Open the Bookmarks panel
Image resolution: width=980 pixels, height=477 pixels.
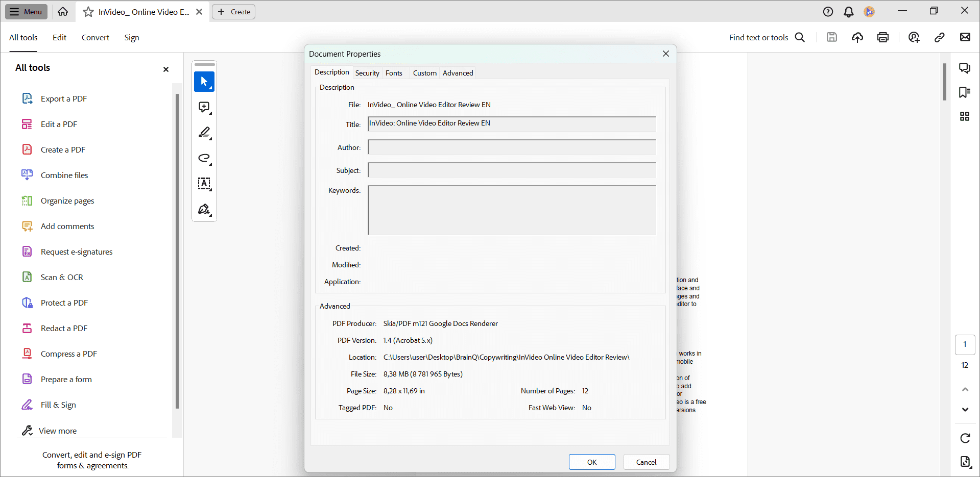(x=965, y=92)
